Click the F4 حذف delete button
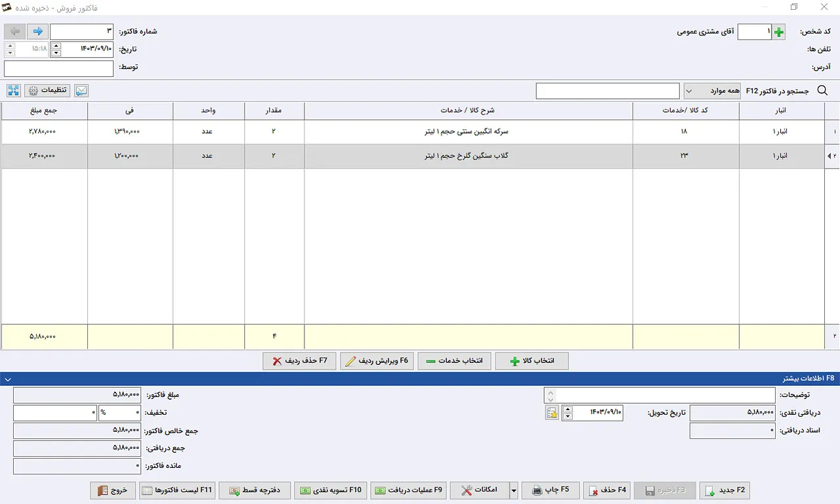Viewport: 840px width, 504px height. coord(607,490)
